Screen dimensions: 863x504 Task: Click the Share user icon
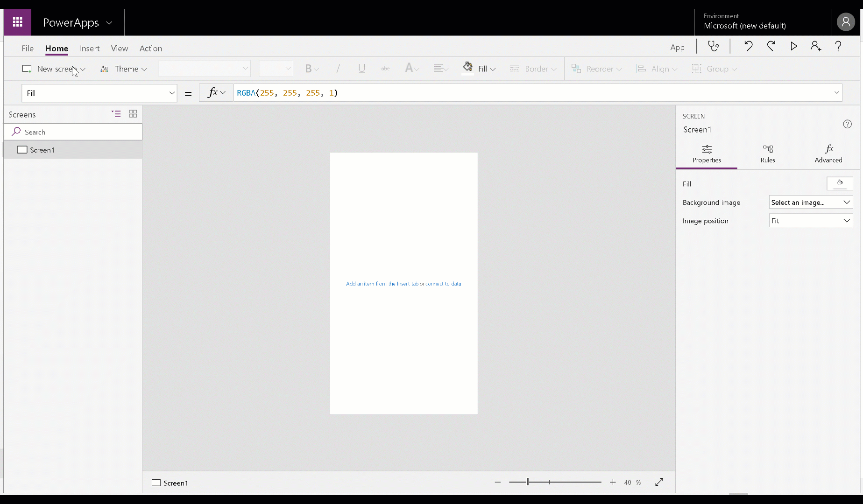click(x=816, y=46)
